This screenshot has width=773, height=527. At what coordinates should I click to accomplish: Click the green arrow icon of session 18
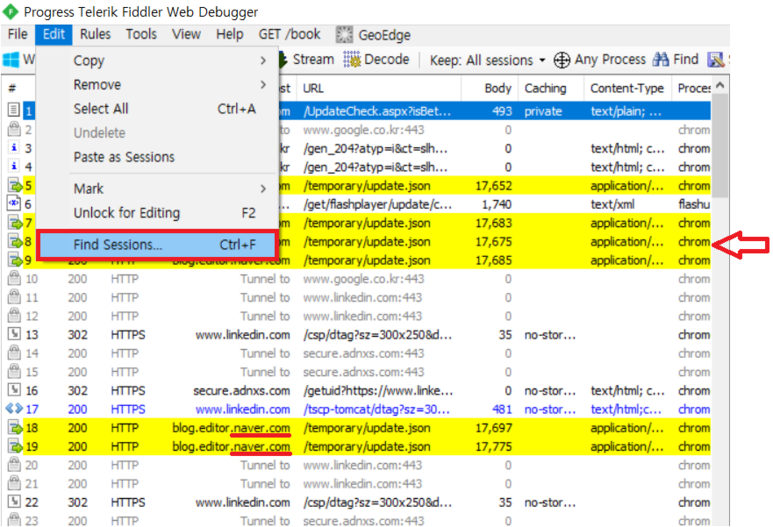pyautogui.click(x=15, y=427)
